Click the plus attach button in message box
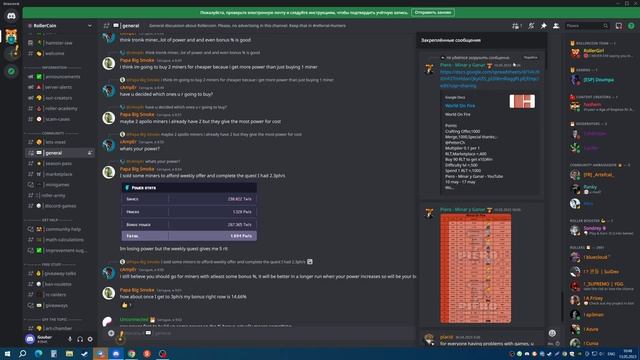The height and width of the screenshot is (360, 640). click(x=111, y=333)
